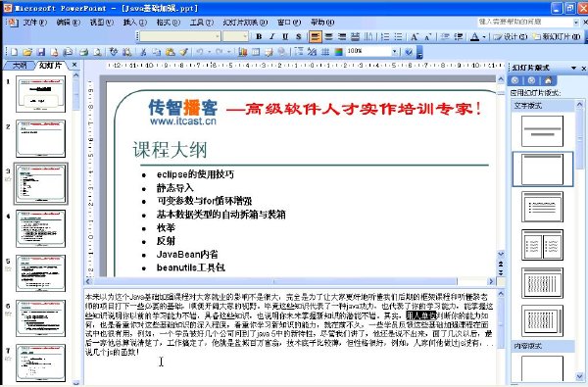588x387 pixels.
Task: Click the Open folder icon
Action: click(27, 52)
